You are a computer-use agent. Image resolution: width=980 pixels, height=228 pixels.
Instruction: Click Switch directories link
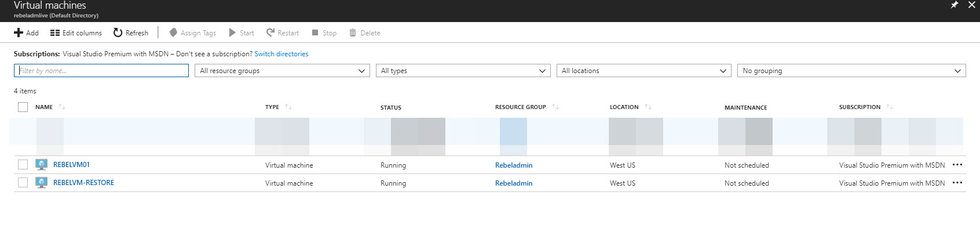(281, 54)
